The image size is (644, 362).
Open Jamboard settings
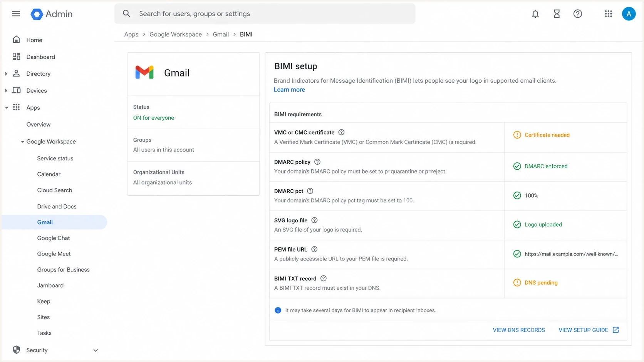pyautogui.click(x=50, y=285)
